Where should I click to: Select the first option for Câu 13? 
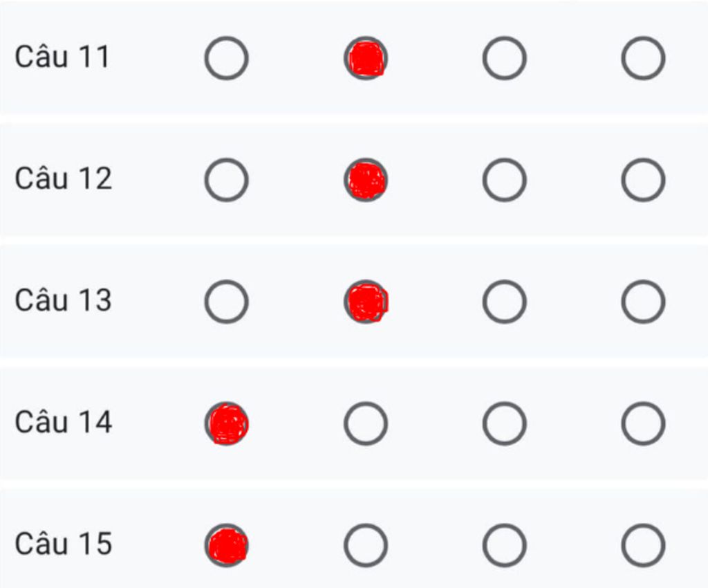[226, 302]
